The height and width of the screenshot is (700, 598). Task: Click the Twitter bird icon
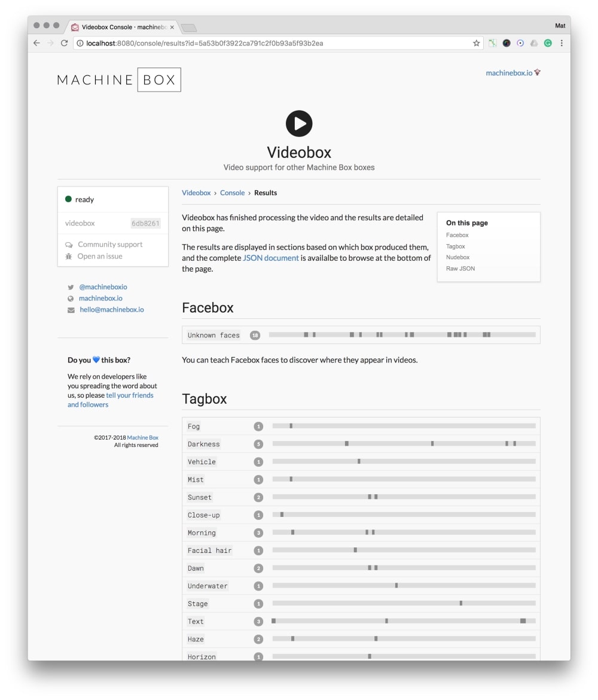click(71, 287)
